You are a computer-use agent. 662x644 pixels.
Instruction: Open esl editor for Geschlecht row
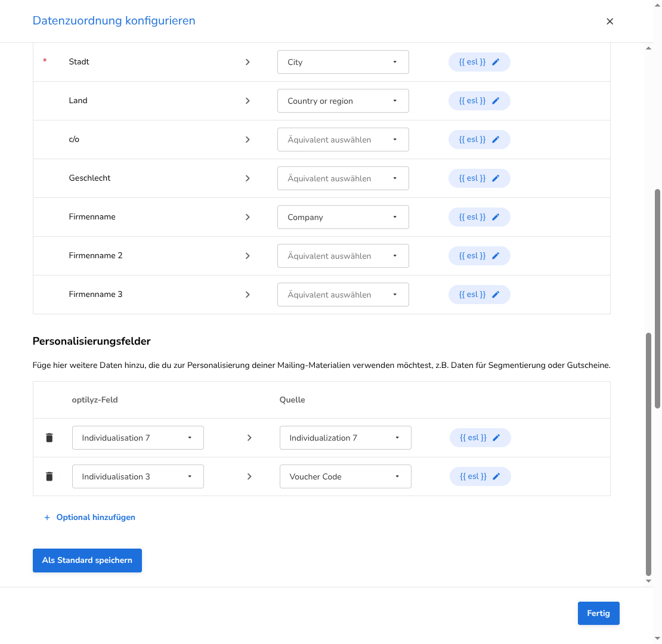click(x=479, y=178)
